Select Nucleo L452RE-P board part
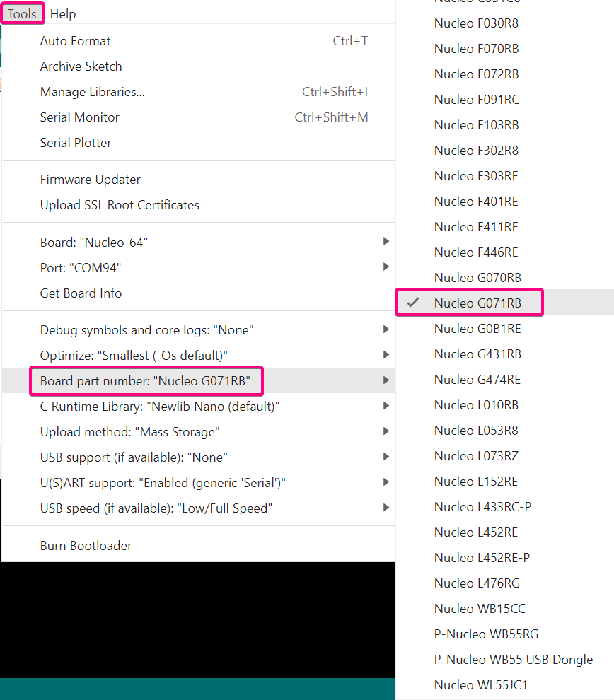The width and height of the screenshot is (614, 700). point(504,558)
